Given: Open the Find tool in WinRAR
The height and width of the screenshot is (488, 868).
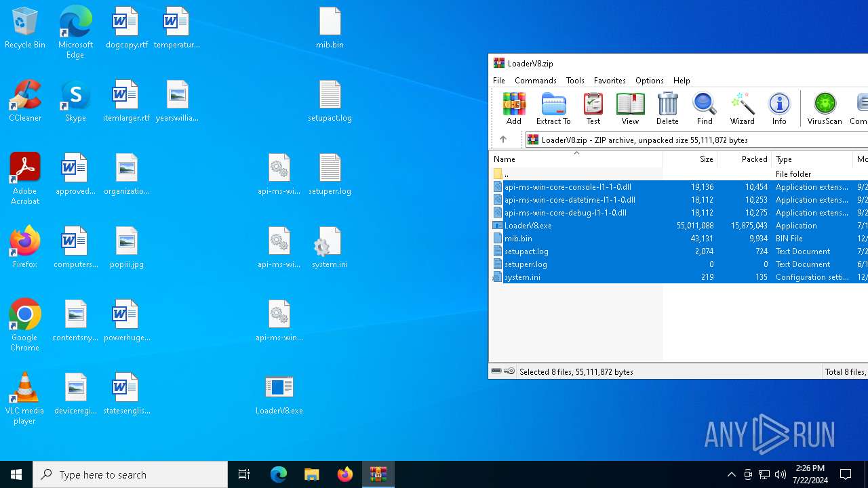Looking at the screenshot, I should (705, 108).
